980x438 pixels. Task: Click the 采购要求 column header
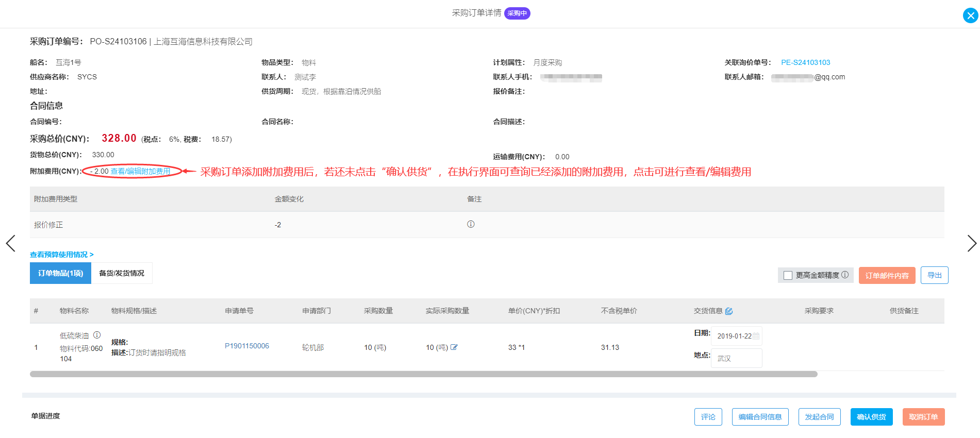click(819, 311)
